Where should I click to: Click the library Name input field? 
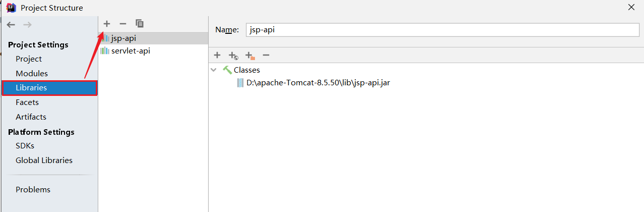click(x=442, y=30)
